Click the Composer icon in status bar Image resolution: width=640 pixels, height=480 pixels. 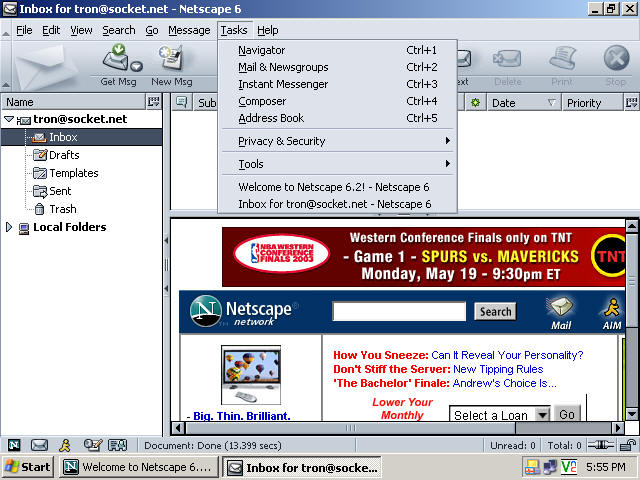coord(92,445)
